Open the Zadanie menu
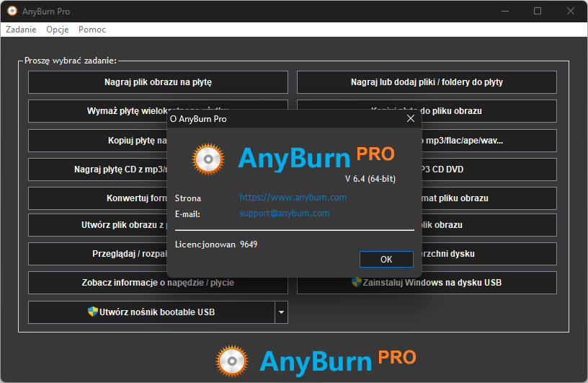The image size is (588, 383). tap(21, 30)
